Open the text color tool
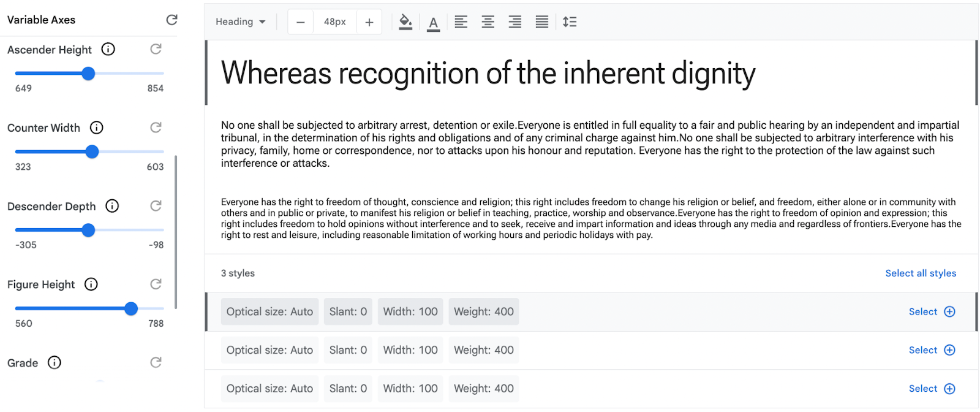Screen dimensions: 980x412 point(434,23)
